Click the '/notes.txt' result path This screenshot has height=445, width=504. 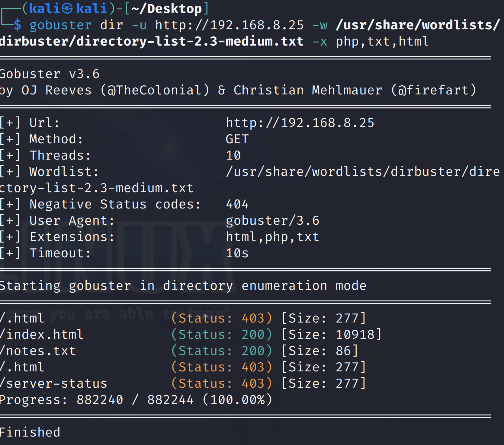[x=38, y=351]
